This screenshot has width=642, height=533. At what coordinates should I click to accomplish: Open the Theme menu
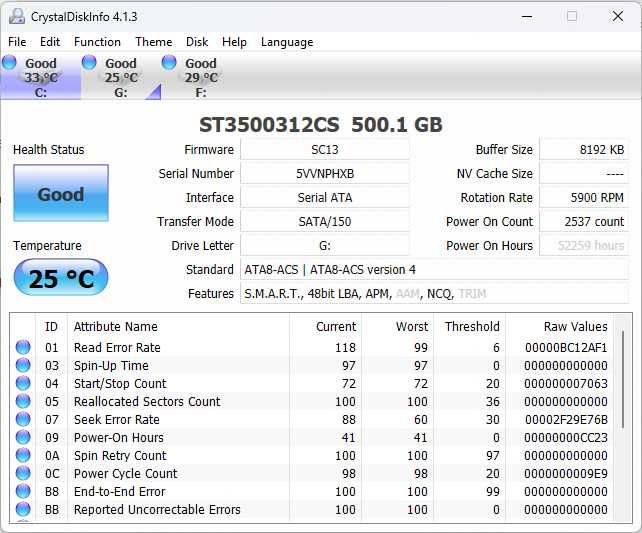(x=153, y=42)
